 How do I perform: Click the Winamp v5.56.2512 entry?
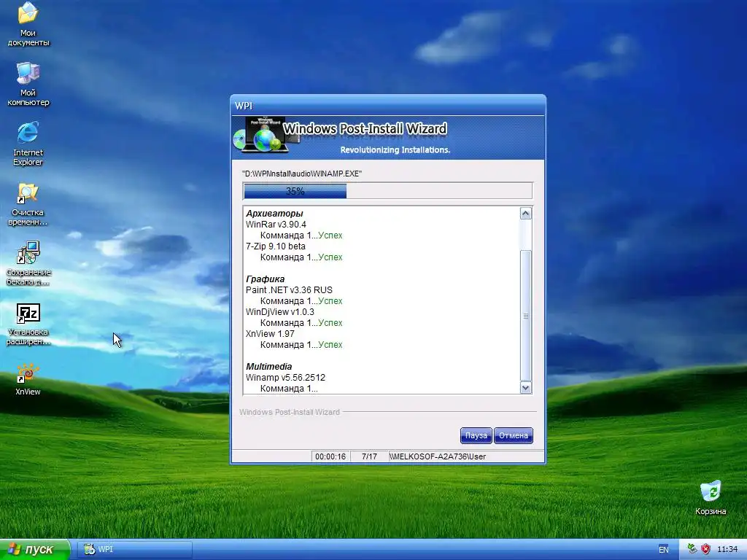(285, 378)
